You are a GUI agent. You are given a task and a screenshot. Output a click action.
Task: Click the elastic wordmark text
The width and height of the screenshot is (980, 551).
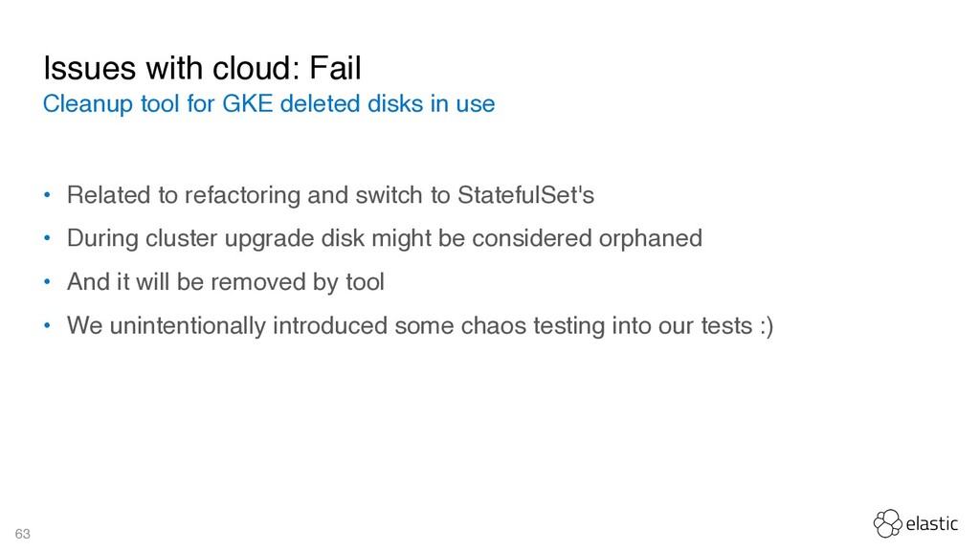point(931,523)
